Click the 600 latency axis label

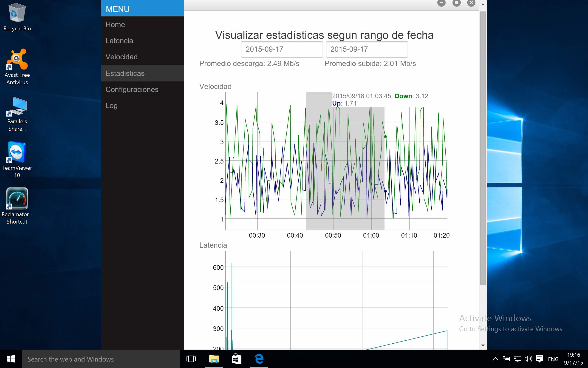(218, 267)
